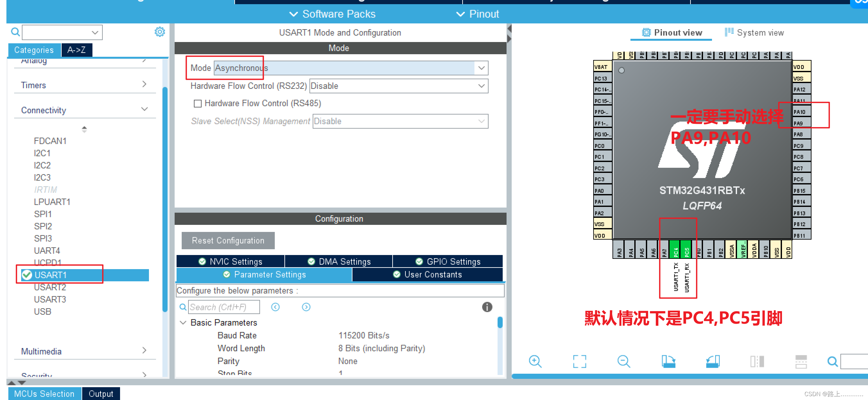
Task: Click the PB15 pin on the chip
Action: [x=802, y=191]
